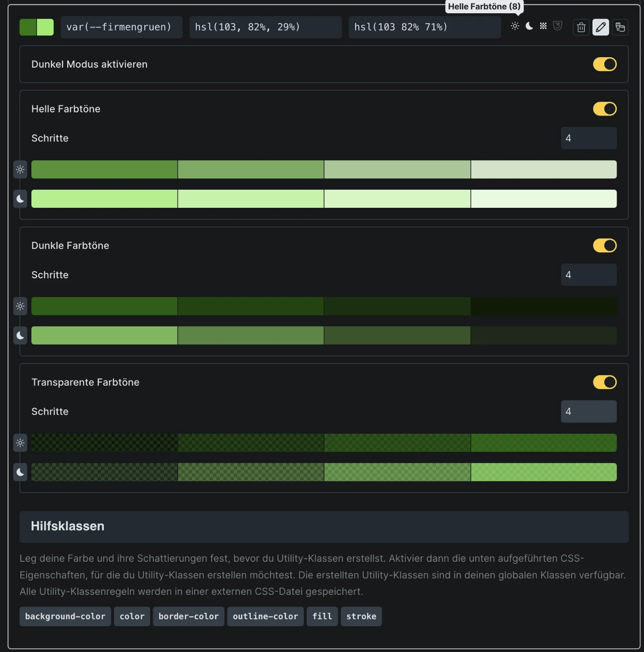Delete the color via the trash icon

point(581,27)
